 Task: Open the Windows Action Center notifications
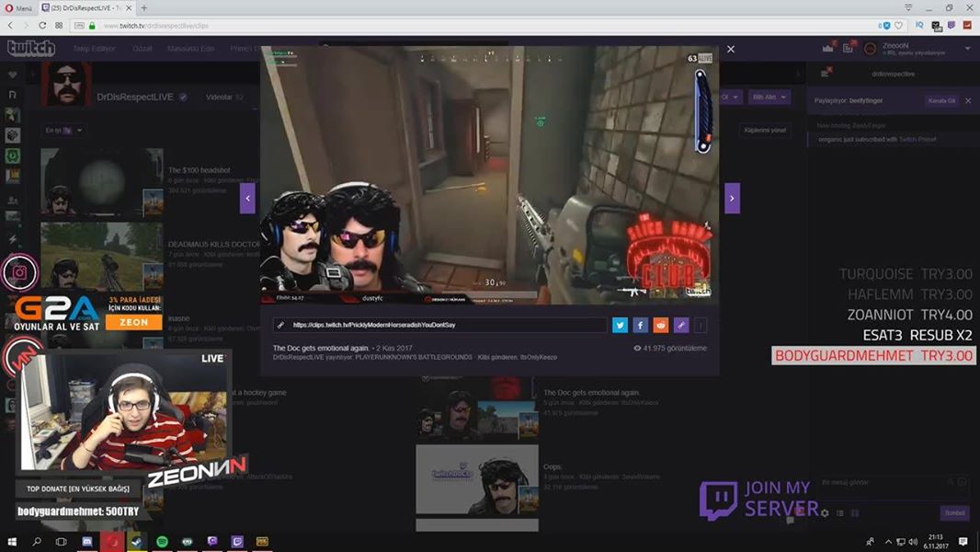[x=963, y=541]
